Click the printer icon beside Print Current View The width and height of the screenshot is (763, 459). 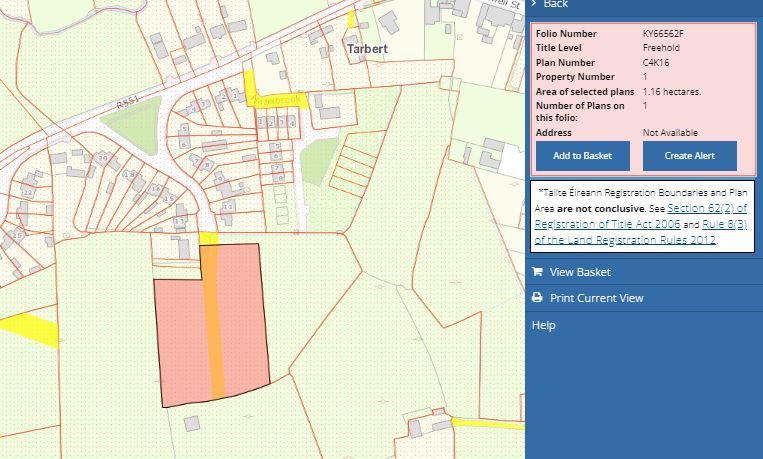coord(537,298)
